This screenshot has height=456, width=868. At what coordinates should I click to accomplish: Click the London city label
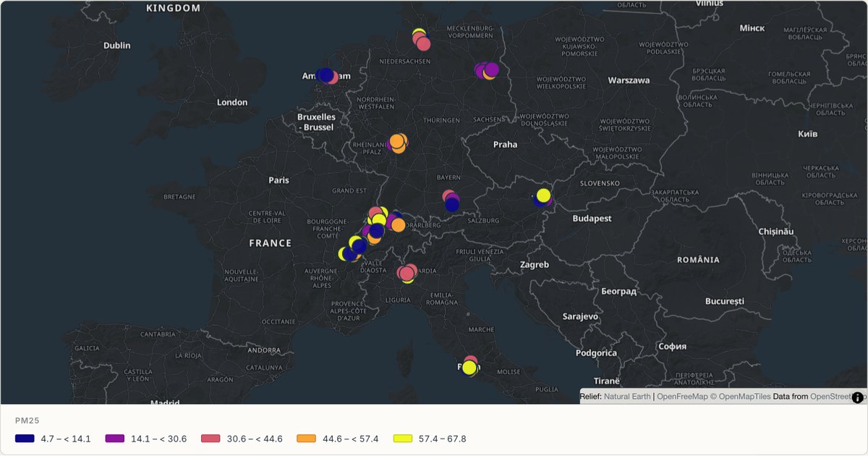coord(232,102)
